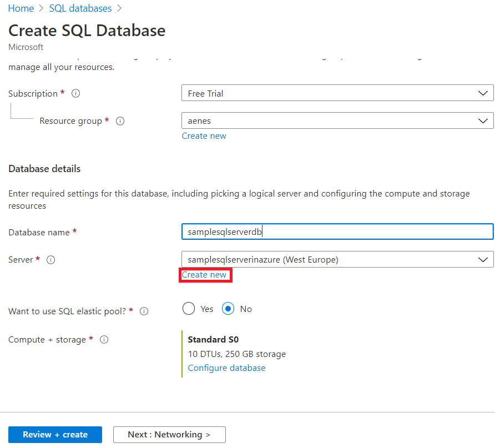Click the Resource group info icon
The height and width of the screenshot is (448, 495).
[120, 121]
